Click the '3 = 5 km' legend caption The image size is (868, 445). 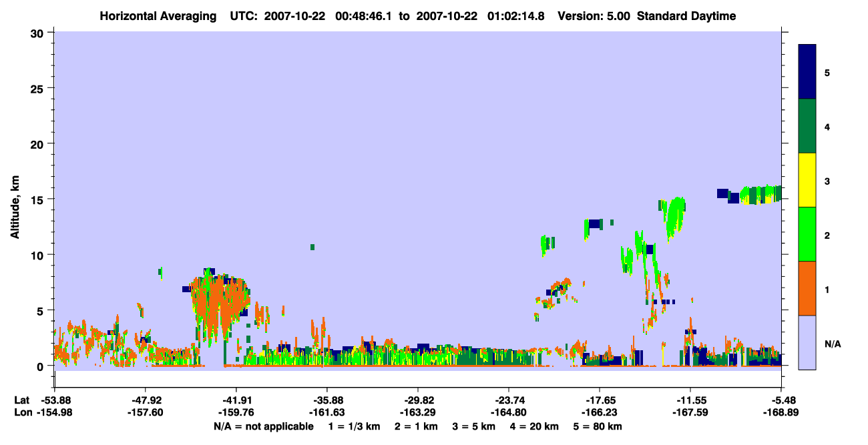[x=474, y=426]
